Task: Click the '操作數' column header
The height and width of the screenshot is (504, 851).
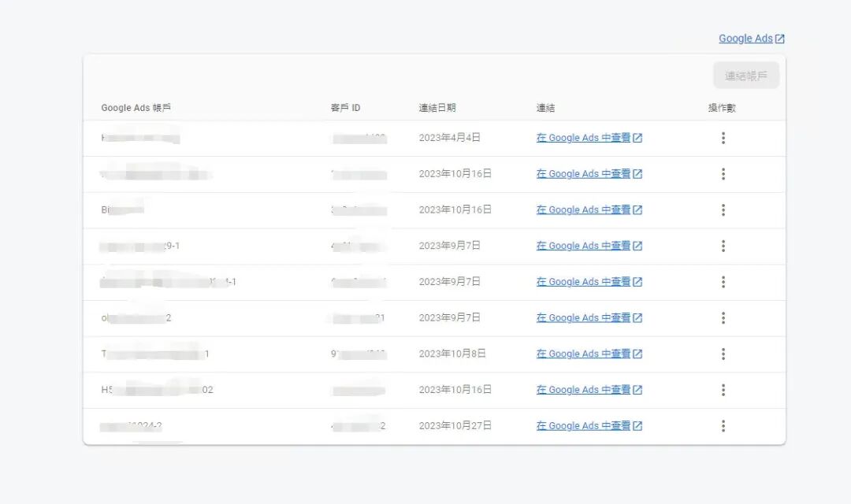Action: tap(722, 107)
